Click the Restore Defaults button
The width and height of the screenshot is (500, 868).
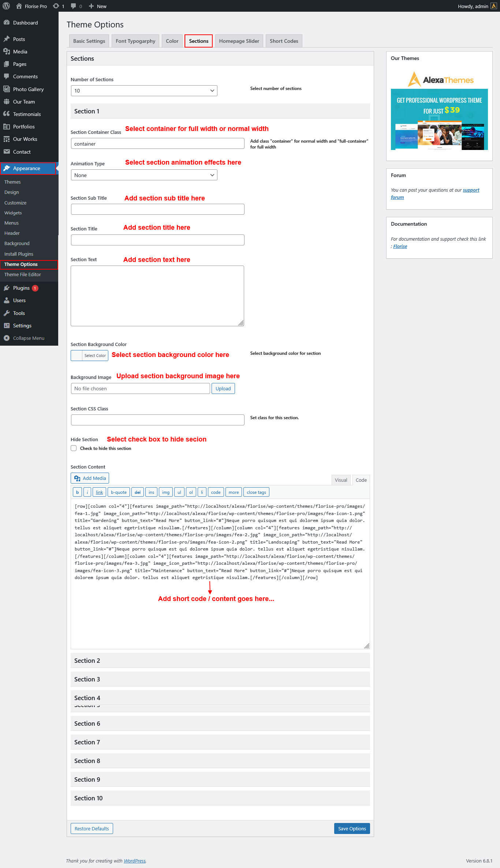[92, 828]
